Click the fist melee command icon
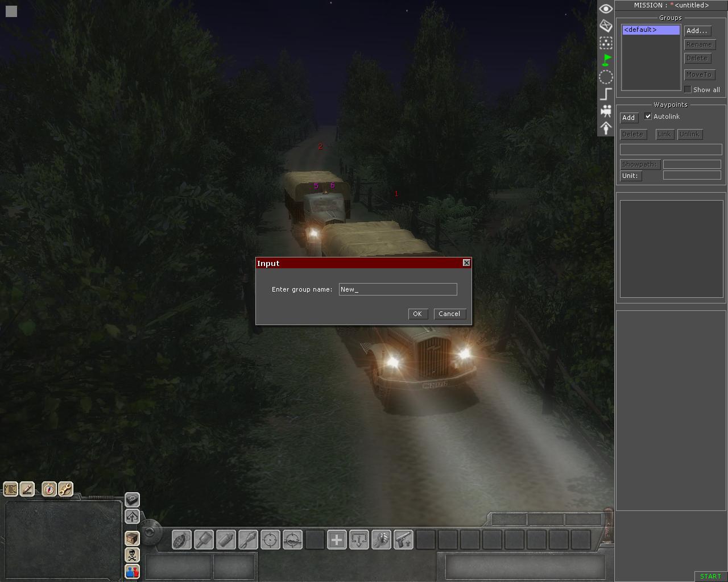The image size is (728, 582). (x=381, y=539)
